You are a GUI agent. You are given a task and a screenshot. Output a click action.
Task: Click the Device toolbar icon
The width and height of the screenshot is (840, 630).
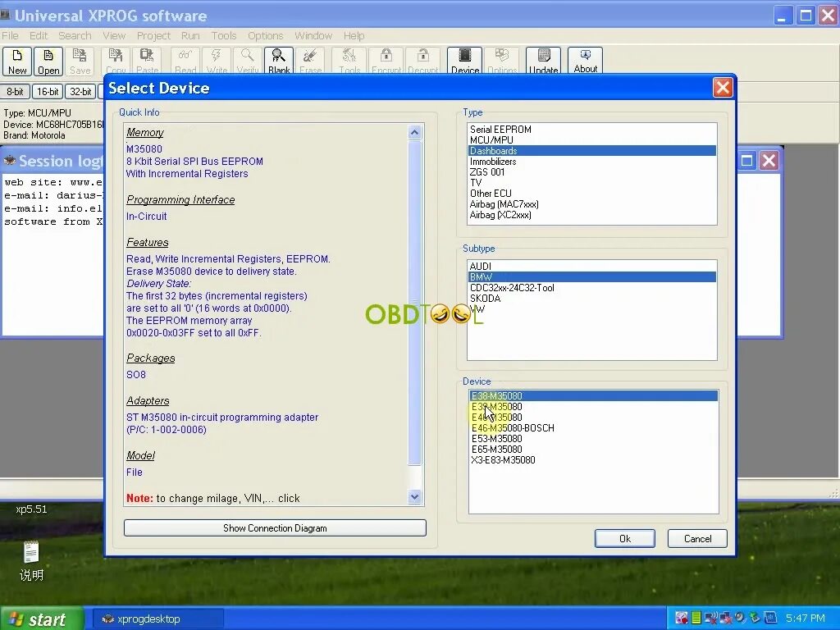pyautogui.click(x=465, y=61)
